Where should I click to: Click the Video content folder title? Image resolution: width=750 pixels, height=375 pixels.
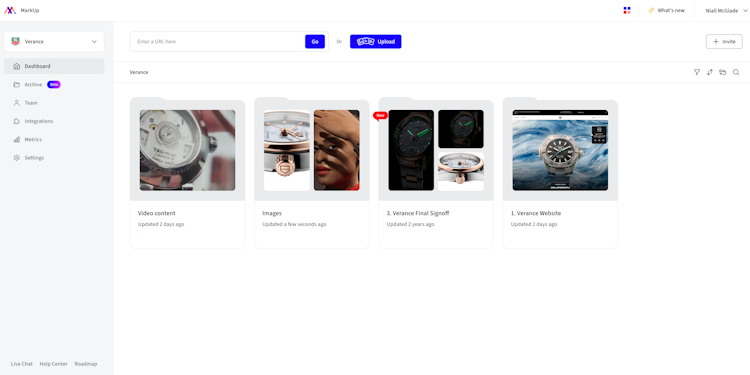[157, 213]
